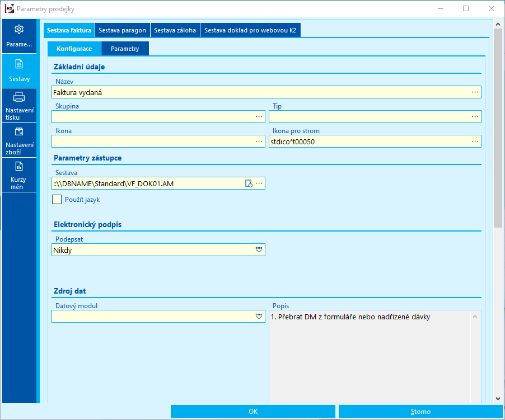Open ellipsis picker for Skupina field

pos(259,117)
